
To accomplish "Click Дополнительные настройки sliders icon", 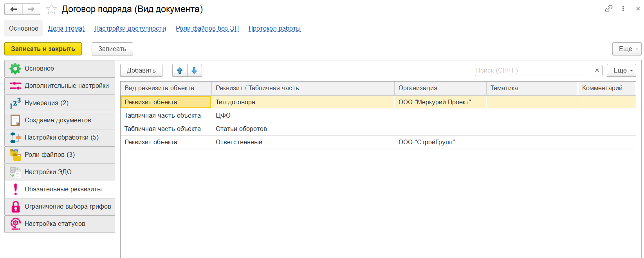I will [15, 86].
